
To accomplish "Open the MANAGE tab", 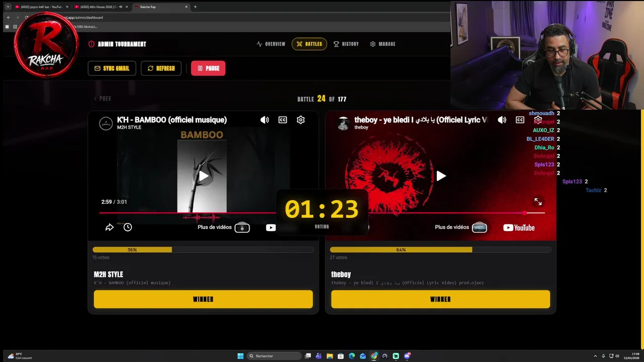I will 382,44.
